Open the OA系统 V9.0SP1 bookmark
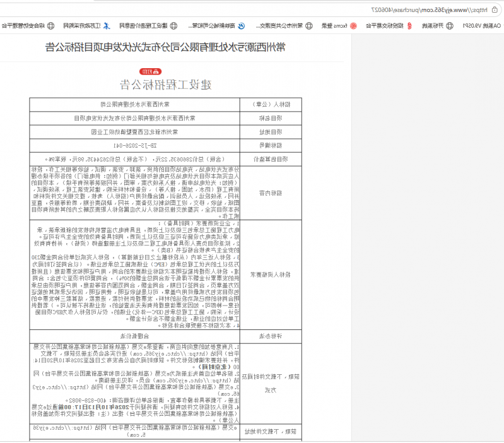The height and width of the screenshot is (443, 504). (x=481, y=26)
